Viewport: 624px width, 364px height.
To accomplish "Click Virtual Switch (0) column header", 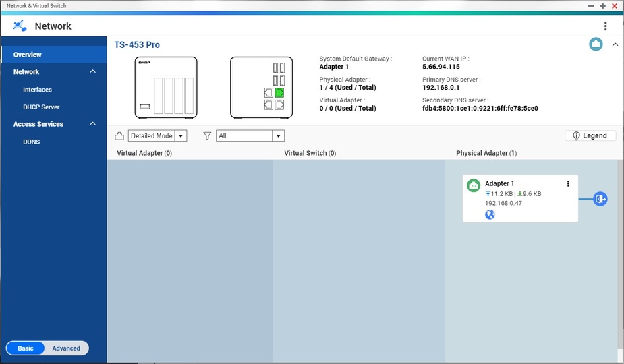I will click(x=310, y=153).
